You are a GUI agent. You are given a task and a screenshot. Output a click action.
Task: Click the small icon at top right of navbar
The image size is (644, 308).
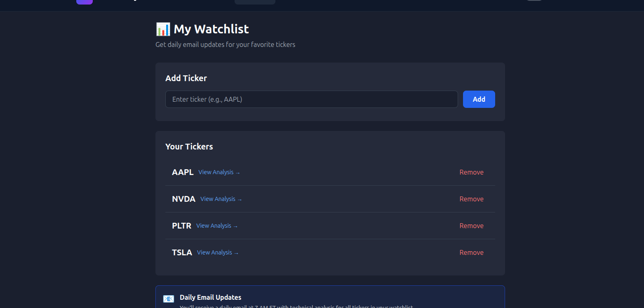[534, 1]
